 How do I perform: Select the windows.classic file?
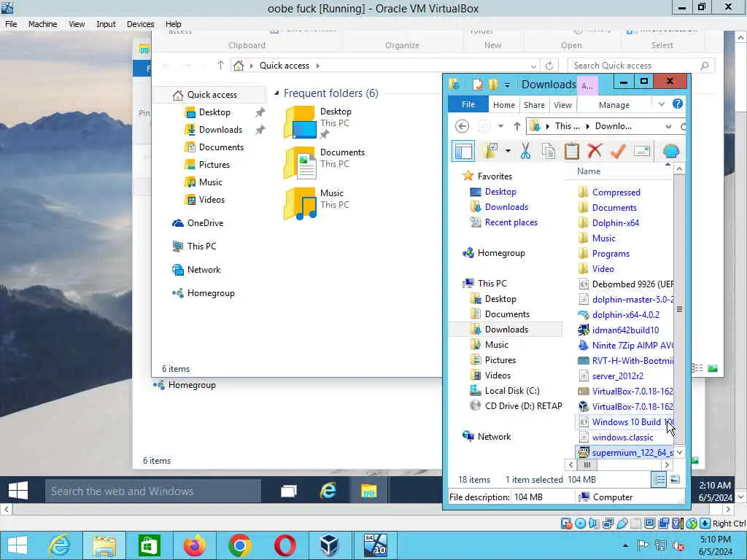point(622,437)
